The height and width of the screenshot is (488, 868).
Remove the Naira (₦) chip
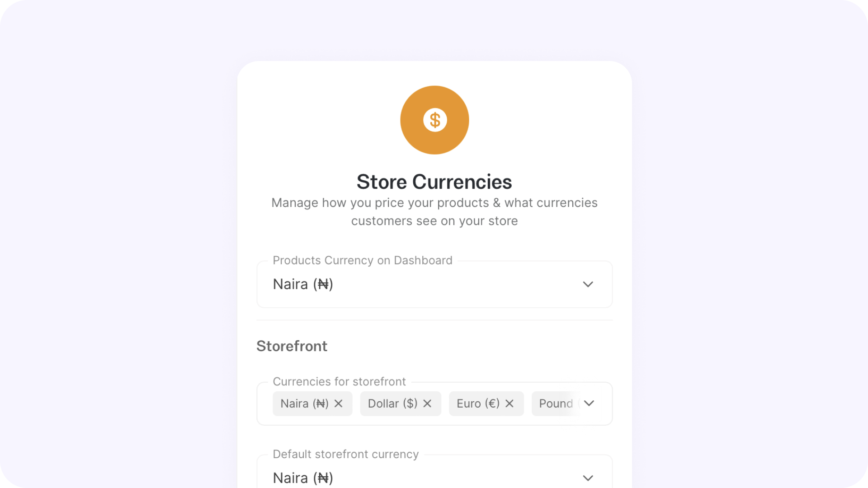click(338, 404)
